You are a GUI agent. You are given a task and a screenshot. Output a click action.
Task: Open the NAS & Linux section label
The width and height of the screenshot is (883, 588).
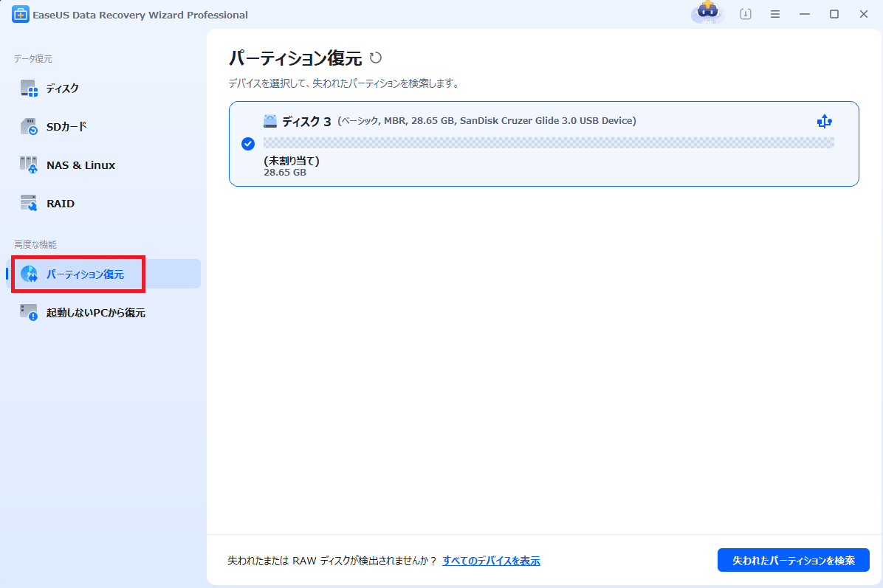pyautogui.click(x=80, y=165)
